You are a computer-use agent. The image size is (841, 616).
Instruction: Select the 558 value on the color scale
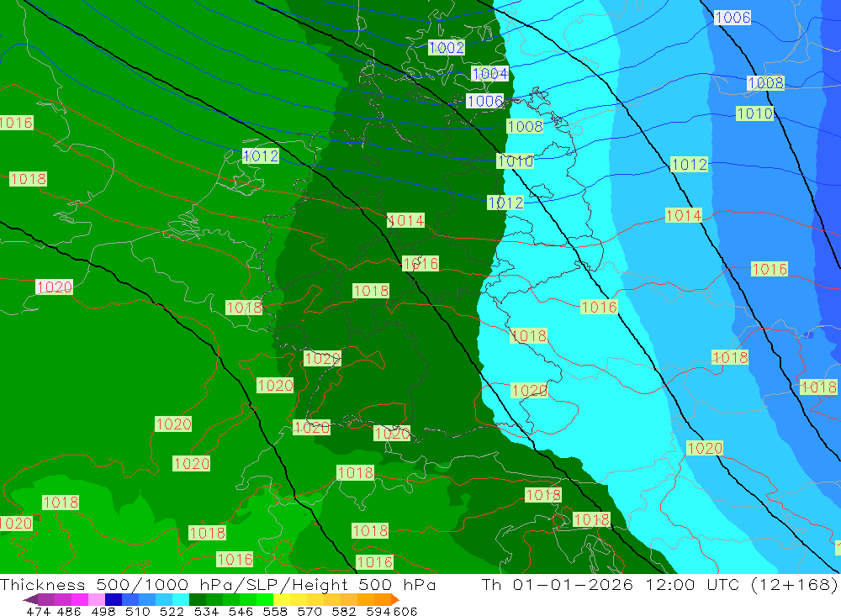tap(275, 611)
